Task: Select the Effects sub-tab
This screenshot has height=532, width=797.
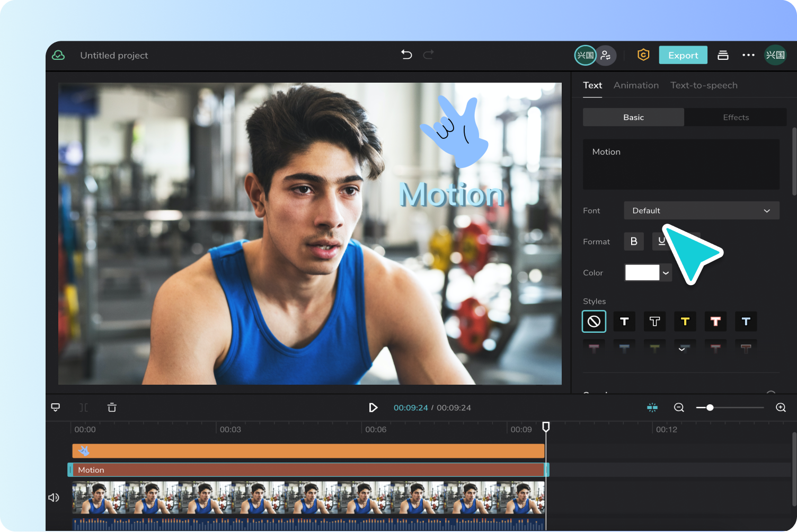Action: pyautogui.click(x=736, y=117)
